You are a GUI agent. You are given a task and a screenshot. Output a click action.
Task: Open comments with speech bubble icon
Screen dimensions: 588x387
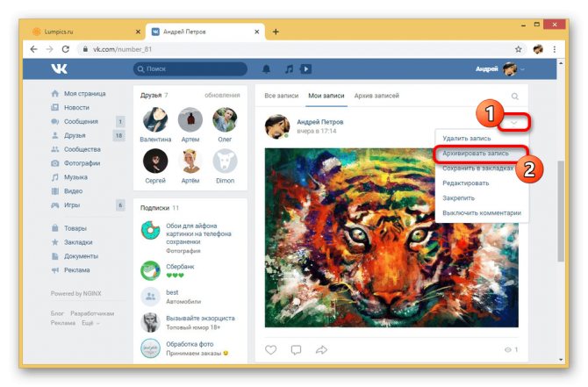[296, 350]
